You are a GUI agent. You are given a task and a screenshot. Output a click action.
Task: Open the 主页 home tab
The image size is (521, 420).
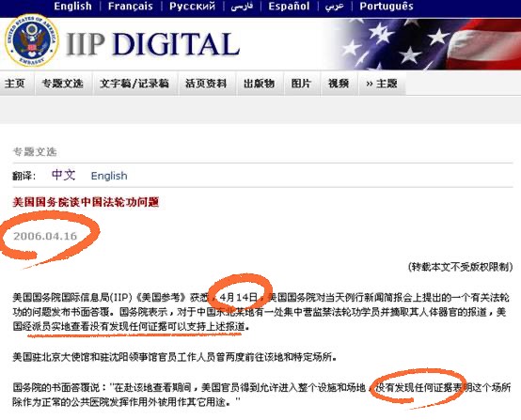(x=15, y=84)
